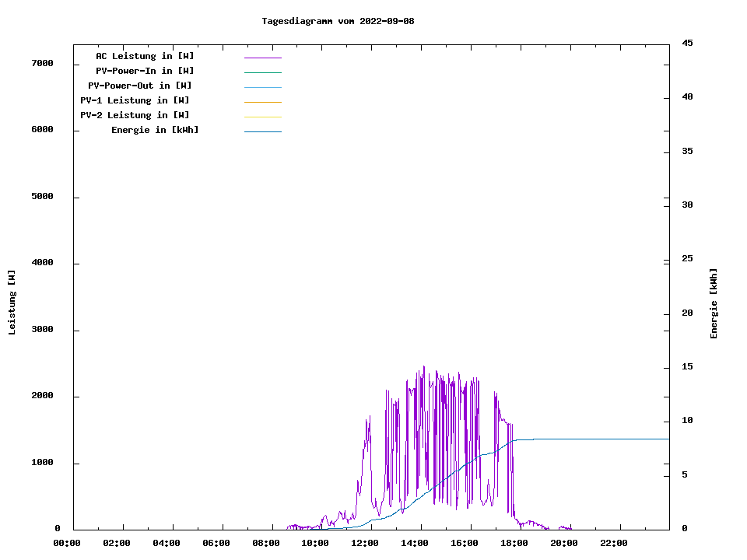This screenshot has width=747, height=560.
Task: Select the 18:00 time axis label
Action: coord(514,543)
